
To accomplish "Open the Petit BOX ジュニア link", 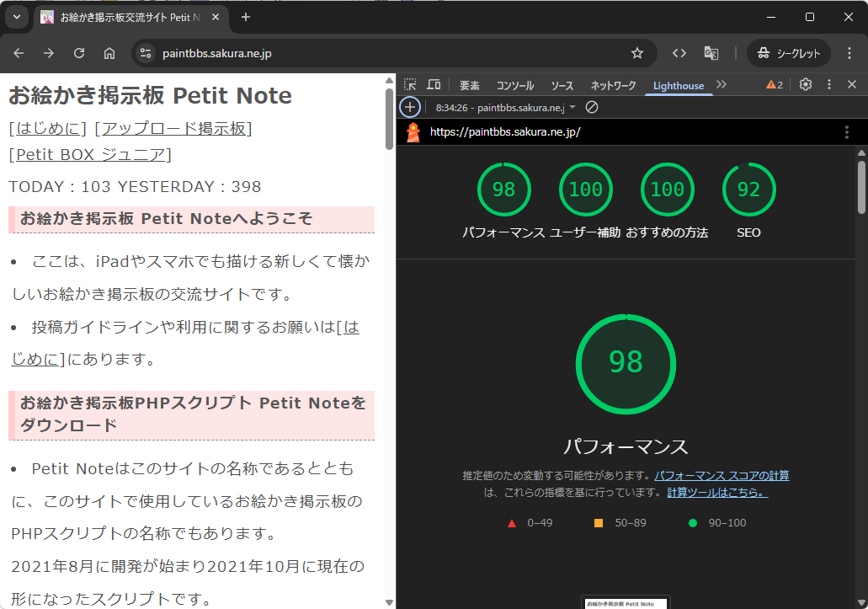I will [91, 154].
